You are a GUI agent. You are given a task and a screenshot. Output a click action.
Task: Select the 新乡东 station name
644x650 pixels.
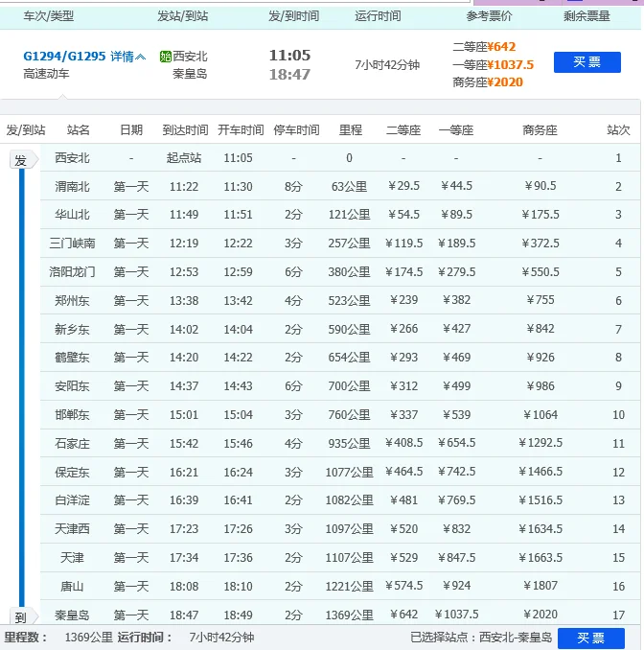click(x=72, y=329)
